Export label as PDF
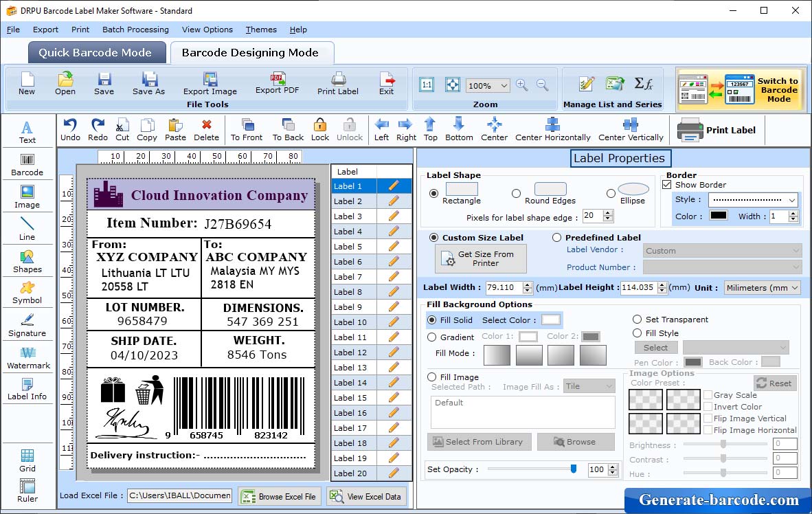 pos(277,83)
